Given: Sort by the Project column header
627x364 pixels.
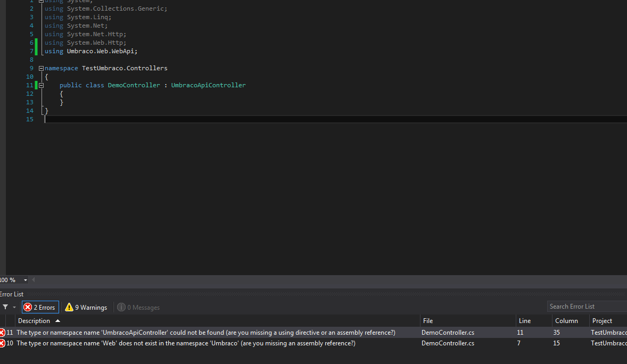Looking at the screenshot, I should point(608,321).
